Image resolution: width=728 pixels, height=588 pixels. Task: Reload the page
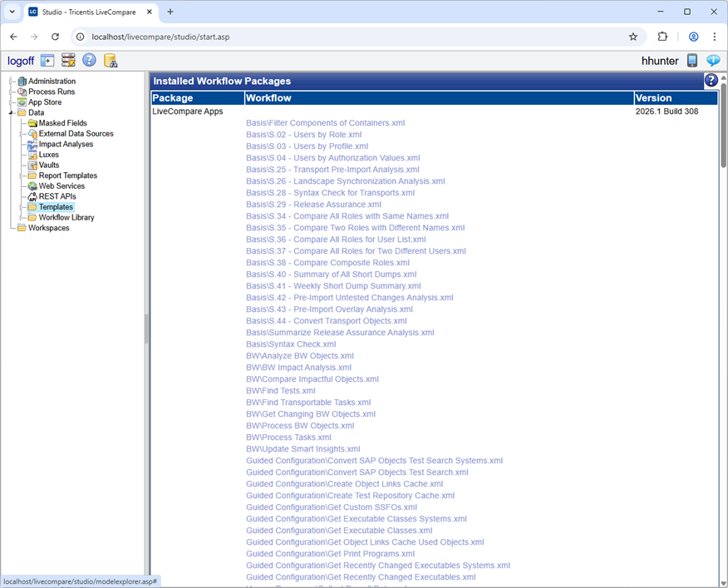click(x=55, y=37)
